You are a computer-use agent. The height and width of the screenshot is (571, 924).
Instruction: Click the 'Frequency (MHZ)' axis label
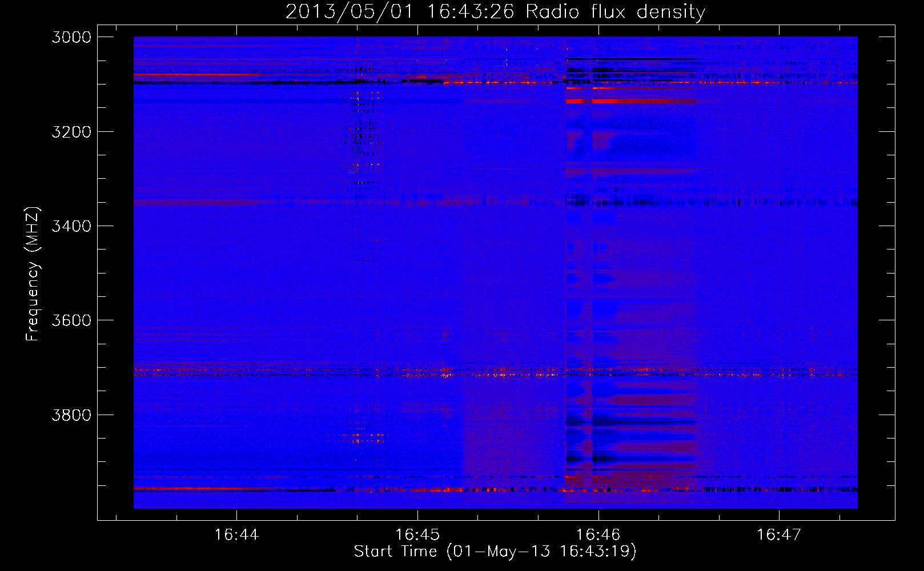point(33,274)
